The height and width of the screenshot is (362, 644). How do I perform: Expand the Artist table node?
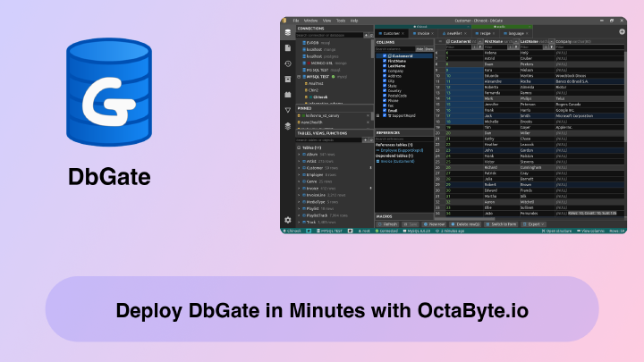(x=299, y=161)
